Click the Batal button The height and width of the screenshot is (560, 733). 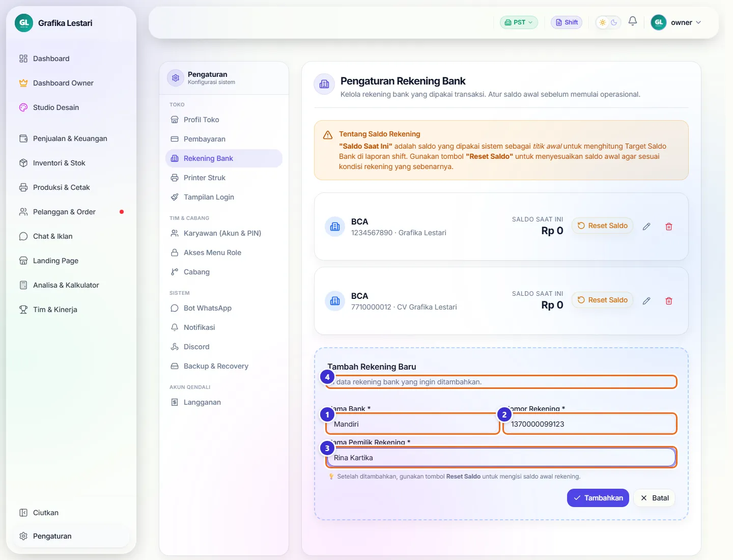655,498
